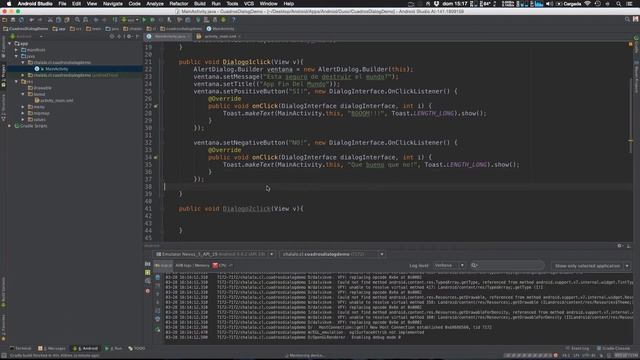Click the project panel settings gear icon
This screenshot has width=640, height=360.
point(129,36)
